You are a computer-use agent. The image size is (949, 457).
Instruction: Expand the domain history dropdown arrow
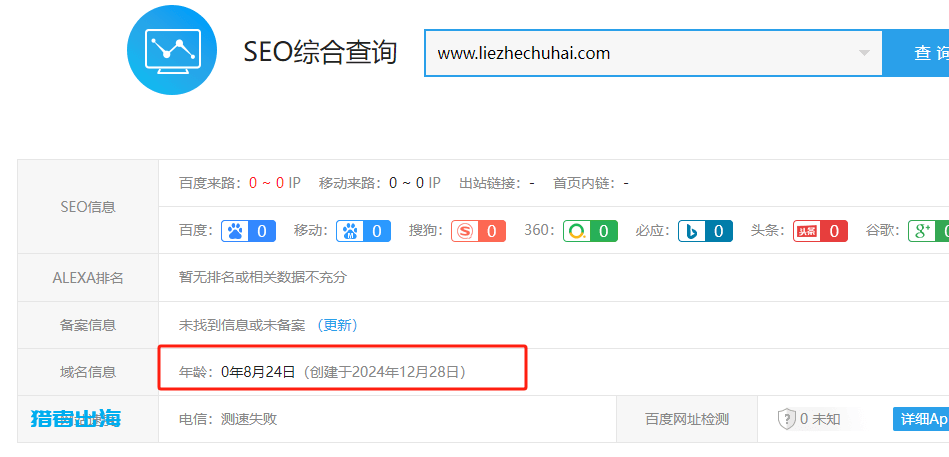tap(864, 53)
